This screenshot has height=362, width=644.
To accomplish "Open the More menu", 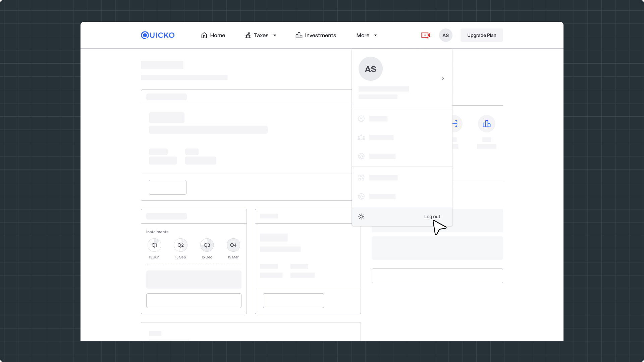I will (x=367, y=35).
